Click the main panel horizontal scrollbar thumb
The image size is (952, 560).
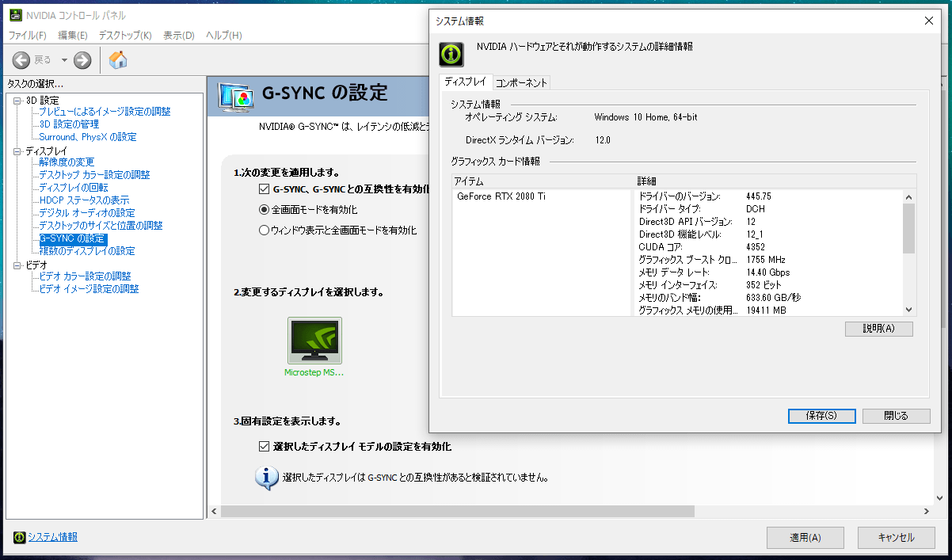pyautogui.click(x=456, y=511)
